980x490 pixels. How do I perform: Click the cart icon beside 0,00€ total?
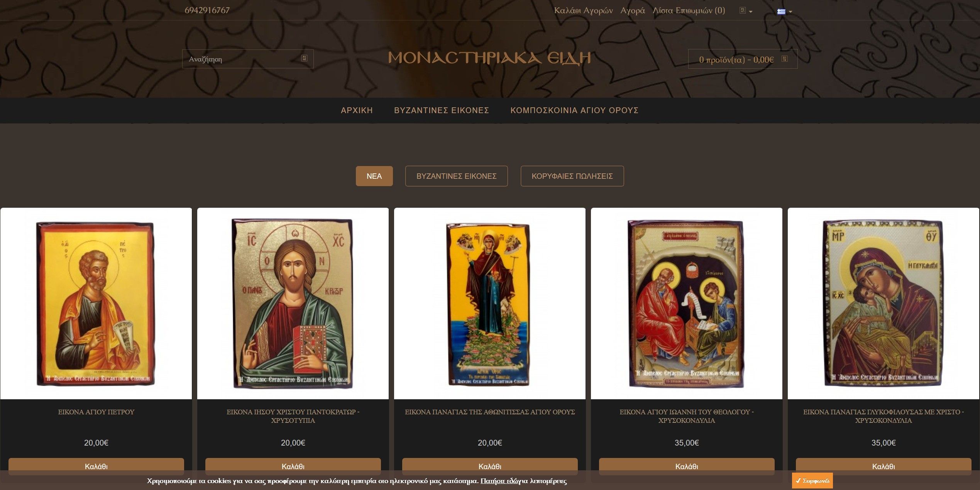pos(784,59)
